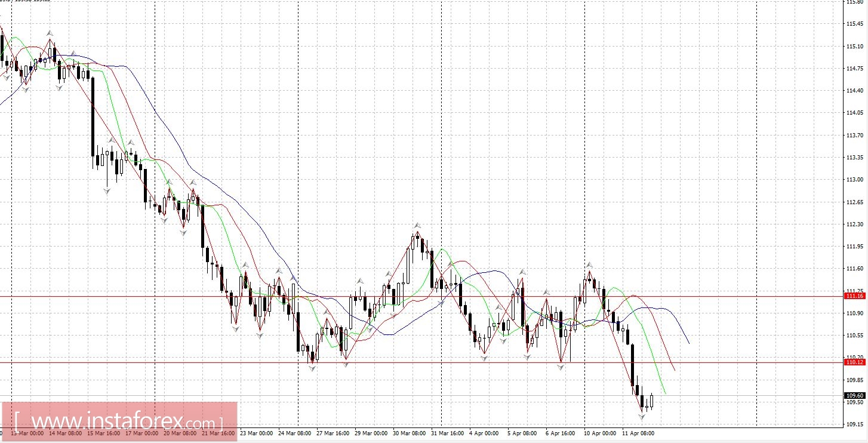Click the 110.55 price axis label
This screenshot has width=868, height=443.
pos(855,336)
